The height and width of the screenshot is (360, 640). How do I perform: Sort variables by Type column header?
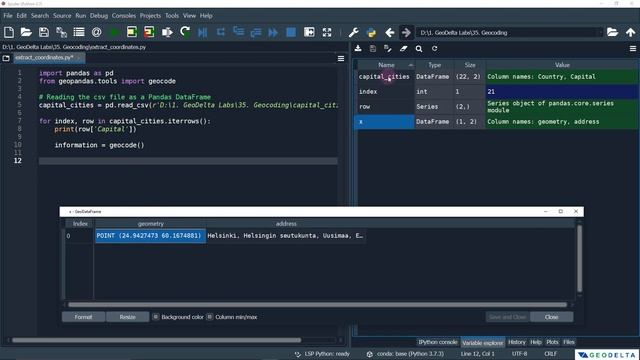pos(434,65)
